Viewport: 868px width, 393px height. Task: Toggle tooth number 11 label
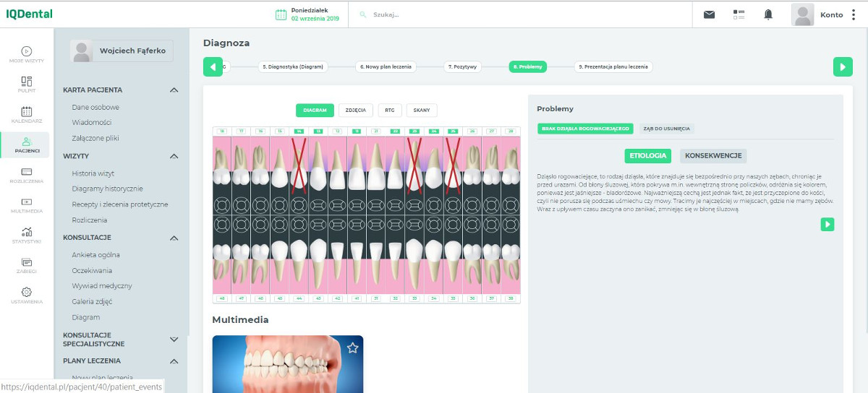click(357, 131)
